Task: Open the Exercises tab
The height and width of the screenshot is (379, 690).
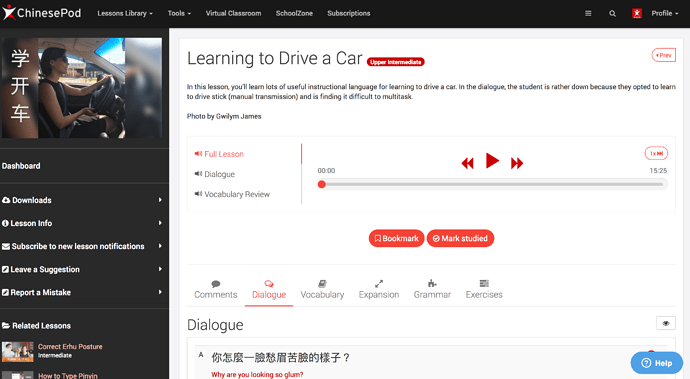Action: pyautogui.click(x=484, y=290)
